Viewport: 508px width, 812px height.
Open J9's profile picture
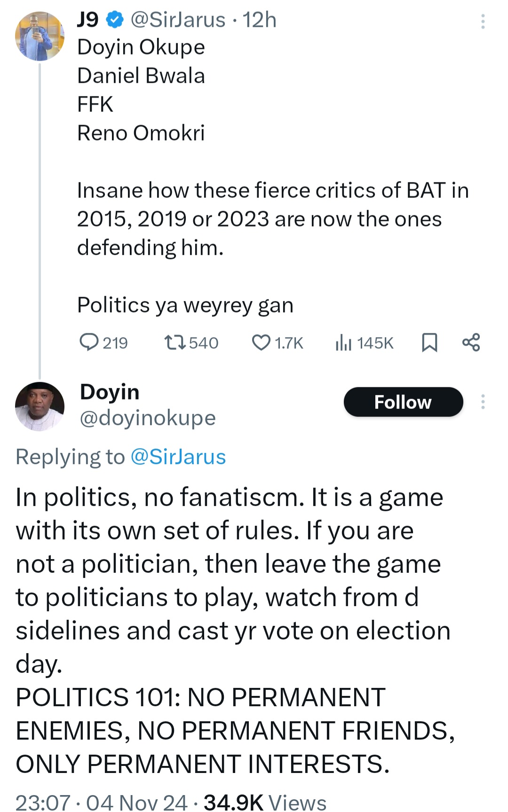click(40, 36)
